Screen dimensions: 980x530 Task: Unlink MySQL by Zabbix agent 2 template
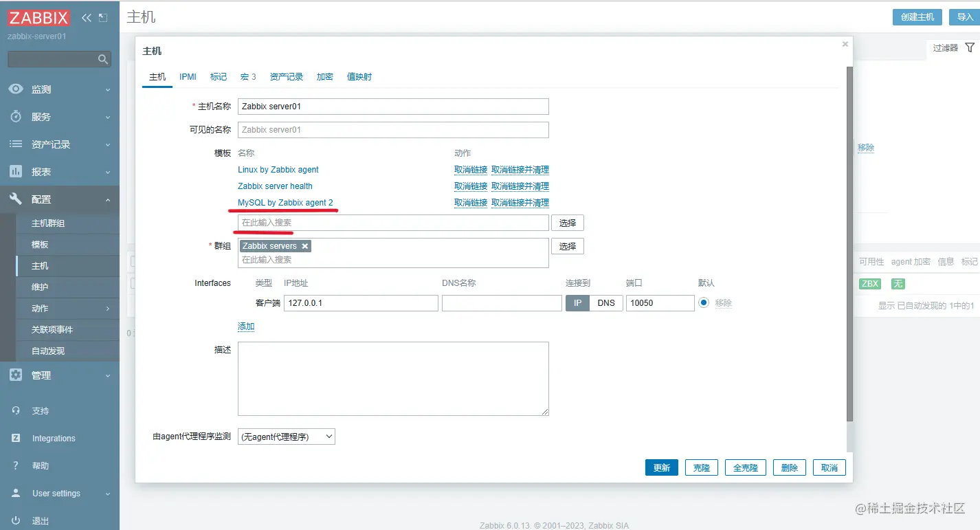471,203
